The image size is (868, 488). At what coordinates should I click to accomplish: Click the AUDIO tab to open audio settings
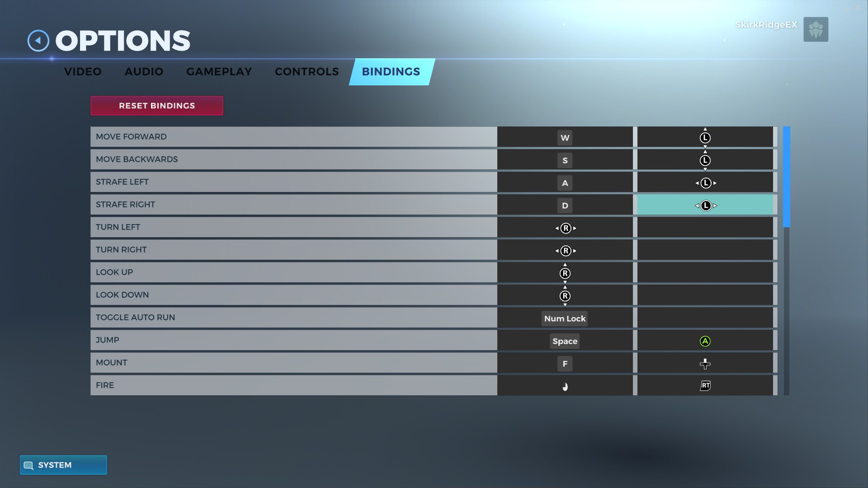pos(144,71)
